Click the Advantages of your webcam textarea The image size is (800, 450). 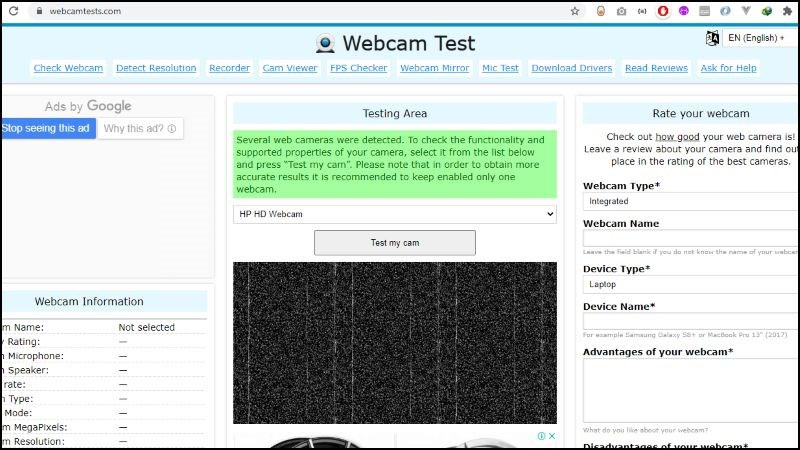[690, 391]
